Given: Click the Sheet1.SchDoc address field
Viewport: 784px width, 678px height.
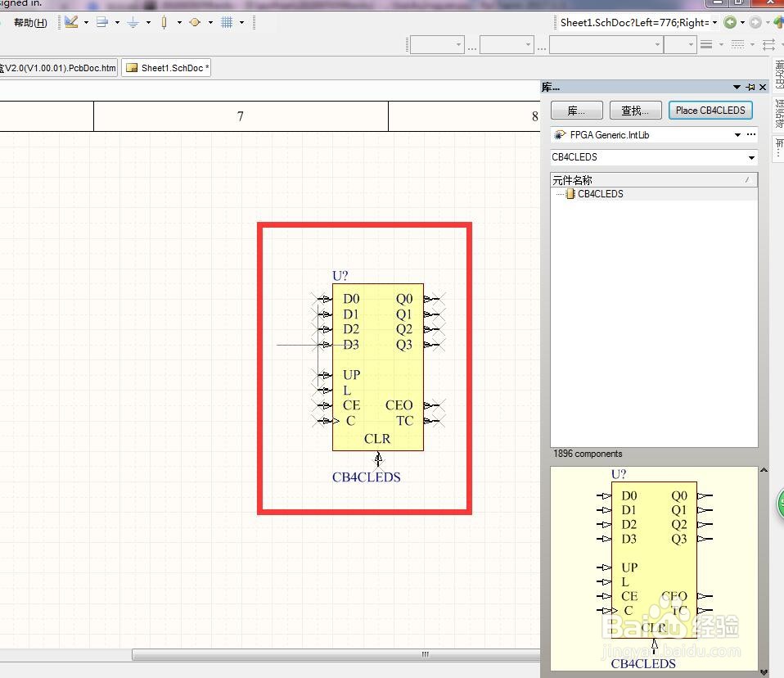Looking at the screenshot, I should [634, 22].
